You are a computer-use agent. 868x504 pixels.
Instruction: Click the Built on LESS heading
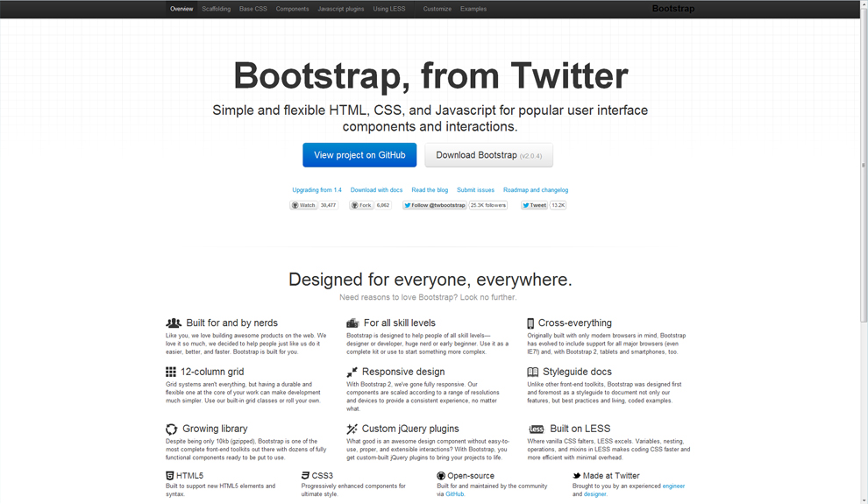point(580,429)
